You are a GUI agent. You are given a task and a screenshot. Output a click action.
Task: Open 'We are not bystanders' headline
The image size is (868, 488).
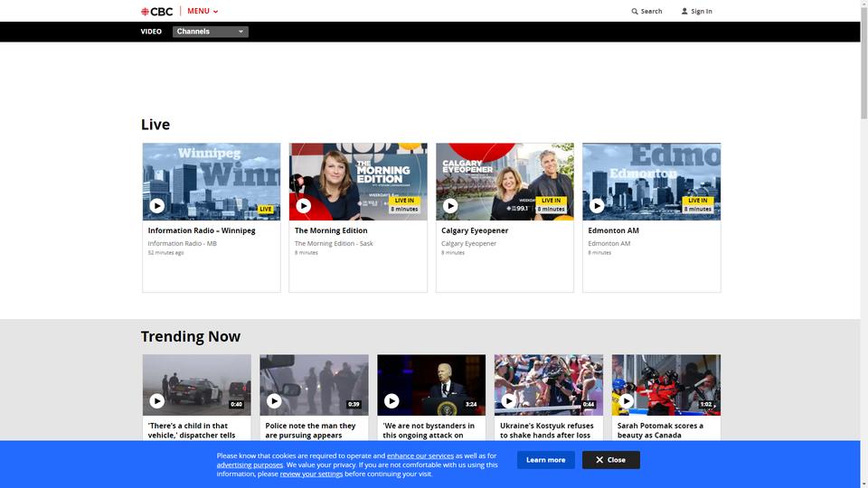(x=429, y=430)
